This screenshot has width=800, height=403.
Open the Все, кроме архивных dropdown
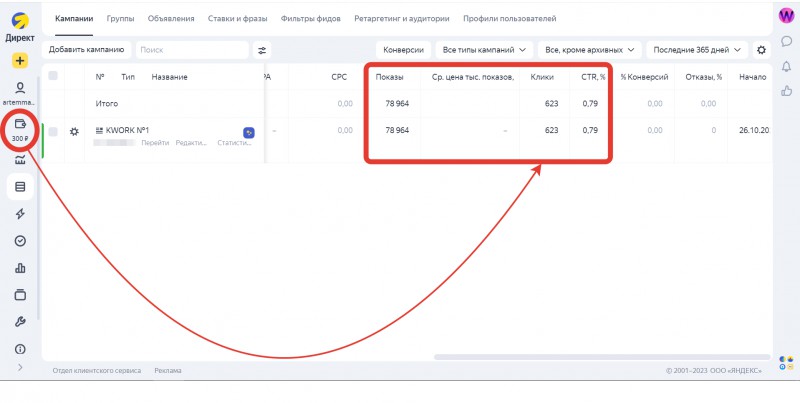click(589, 50)
